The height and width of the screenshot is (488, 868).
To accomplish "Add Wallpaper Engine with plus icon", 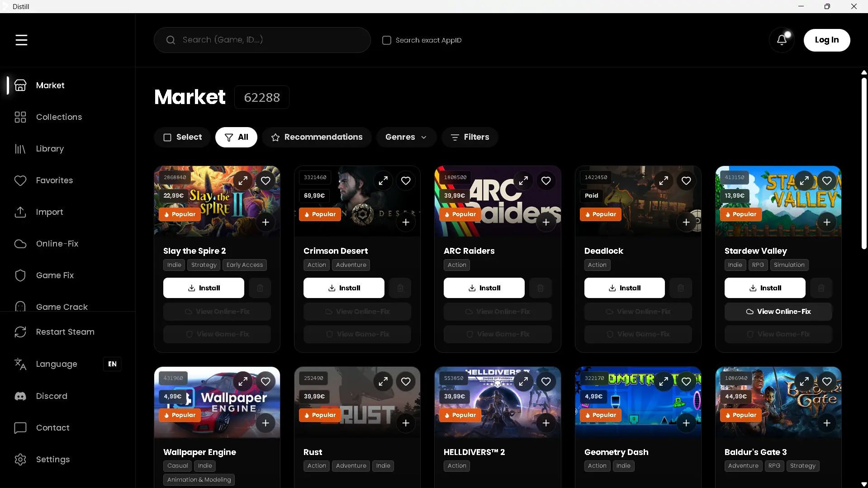I will click(x=266, y=423).
